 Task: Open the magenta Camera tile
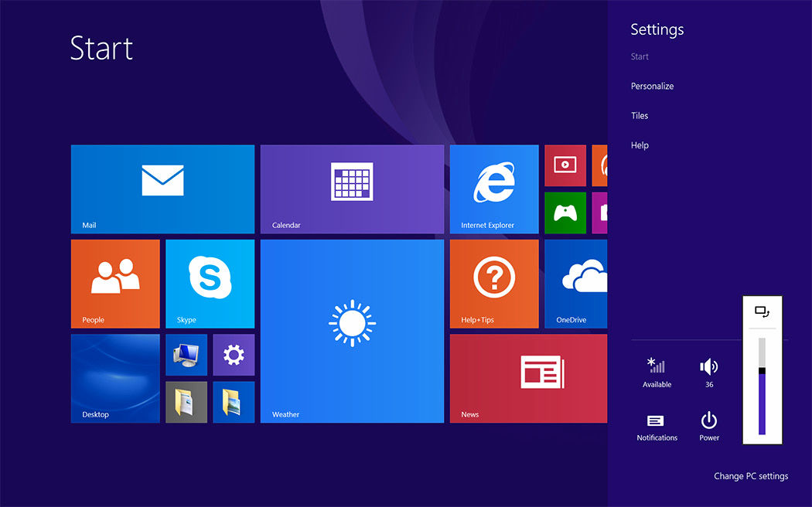point(599,213)
